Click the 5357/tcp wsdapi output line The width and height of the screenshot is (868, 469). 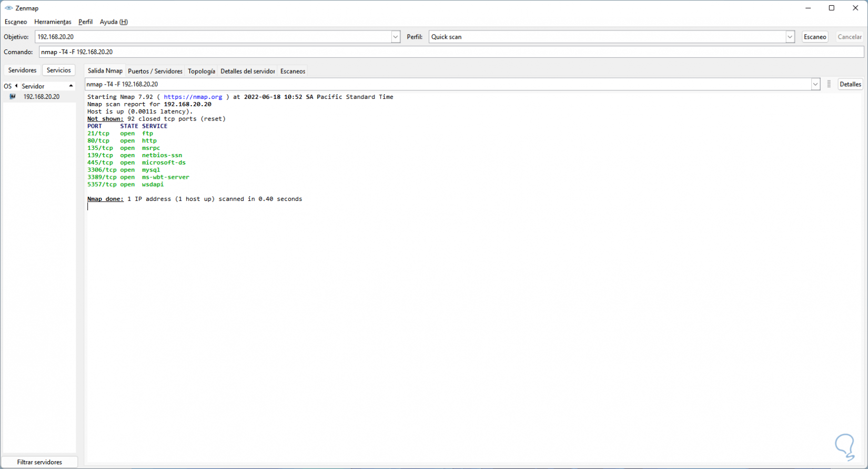click(126, 185)
